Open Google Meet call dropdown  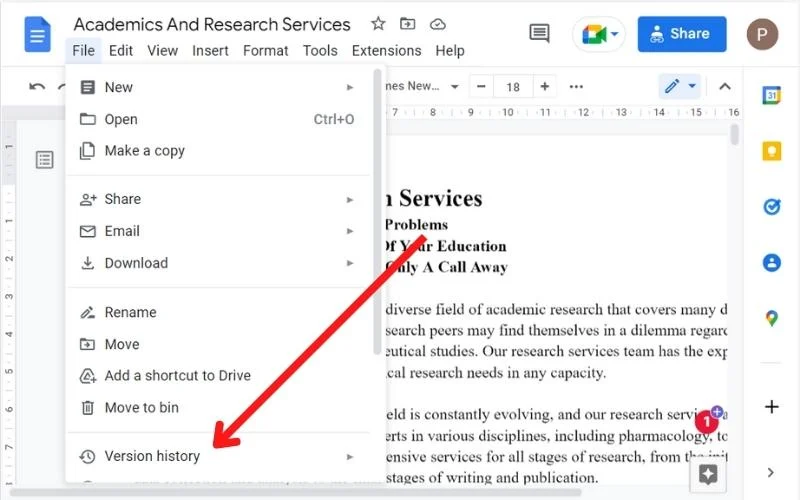[598, 34]
